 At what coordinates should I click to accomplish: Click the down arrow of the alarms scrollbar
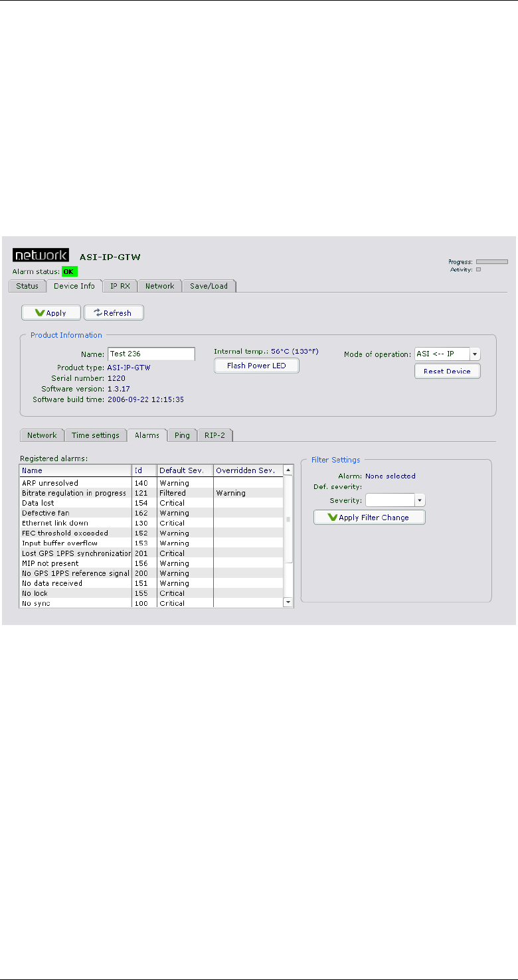click(x=288, y=602)
